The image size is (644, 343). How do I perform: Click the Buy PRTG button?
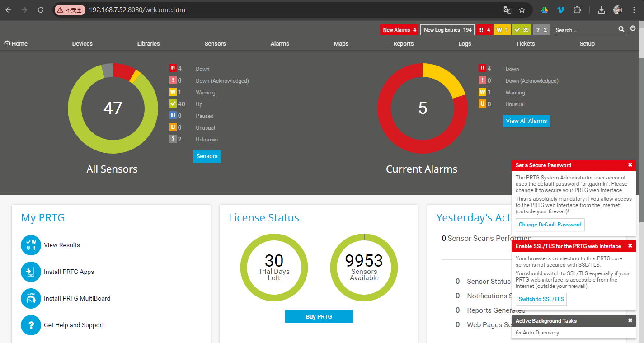(x=319, y=317)
